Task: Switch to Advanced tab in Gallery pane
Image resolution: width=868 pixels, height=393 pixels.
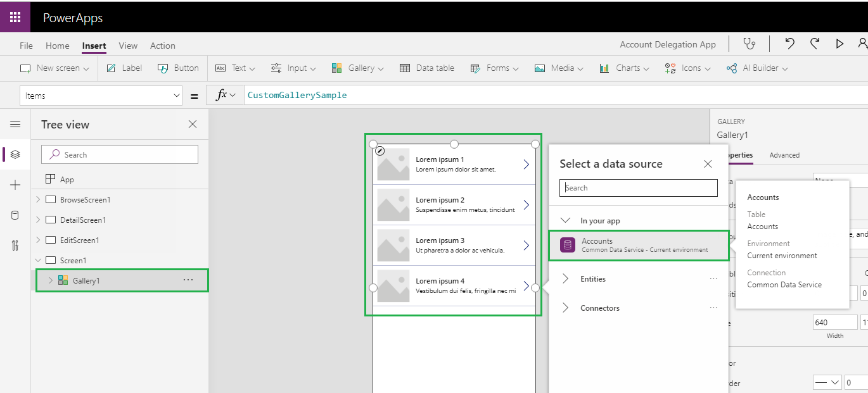Action: [x=784, y=155]
